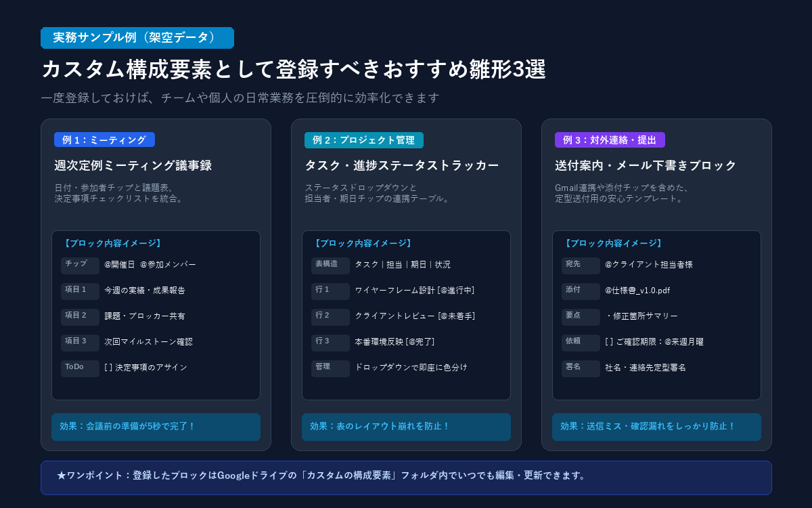Click the 項目 1 label chip

click(x=80, y=291)
